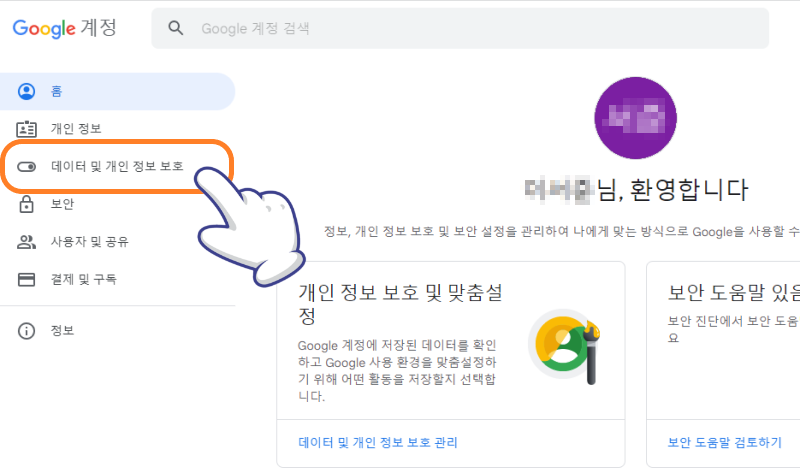Screen dimensions: 800x473
Task: Click the 사용자 및 공유 people icon
Action: tap(27, 242)
